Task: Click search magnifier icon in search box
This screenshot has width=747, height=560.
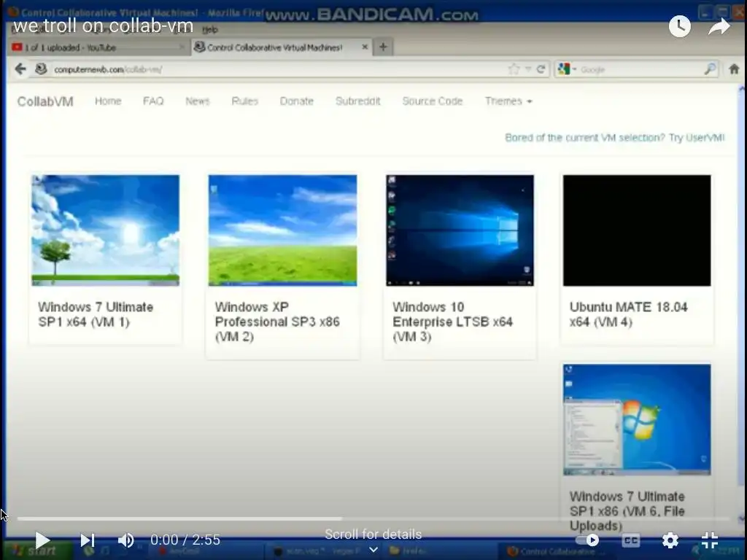Action: coord(710,69)
